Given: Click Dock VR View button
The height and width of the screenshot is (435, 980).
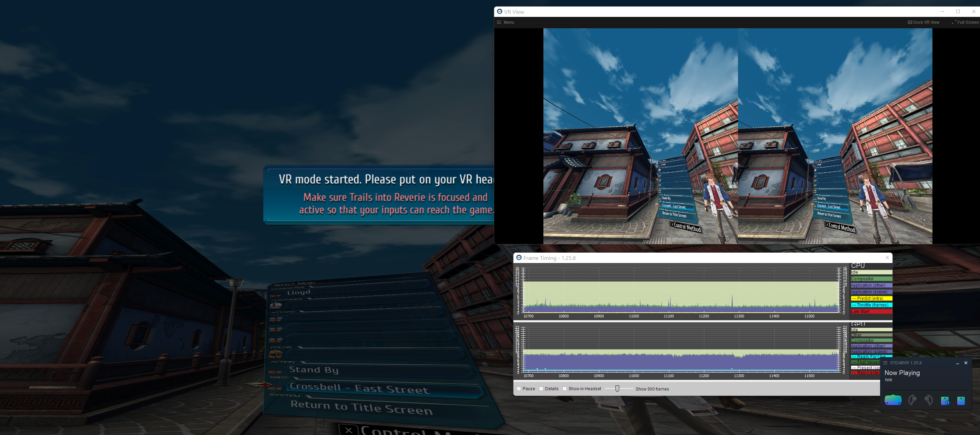Looking at the screenshot, I should [923, 22].
